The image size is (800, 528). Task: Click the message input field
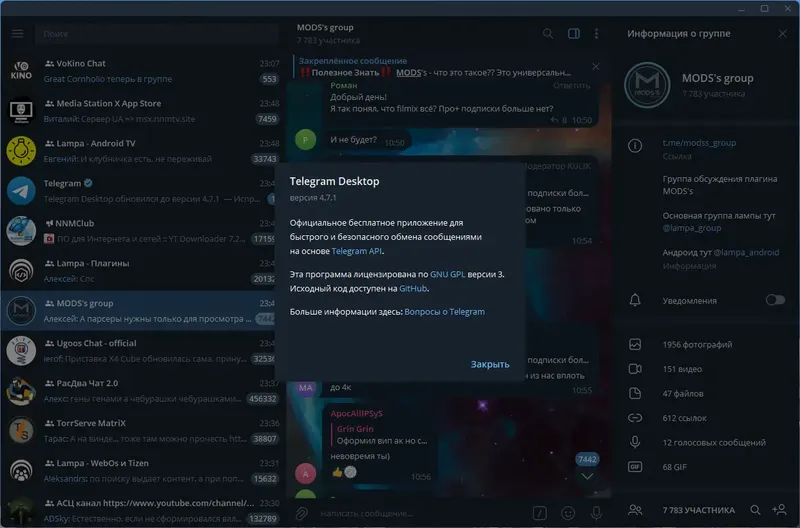click(x=423, y=513)
